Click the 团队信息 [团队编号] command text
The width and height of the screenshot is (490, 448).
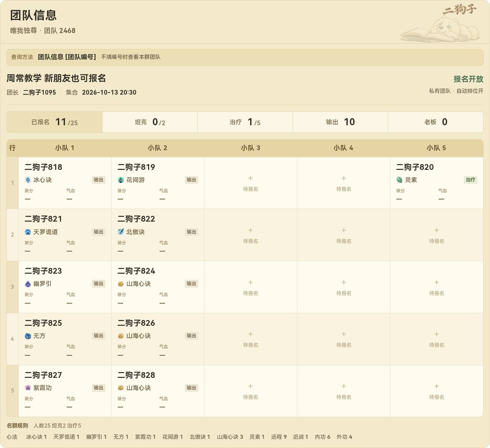tap(67, 57)
